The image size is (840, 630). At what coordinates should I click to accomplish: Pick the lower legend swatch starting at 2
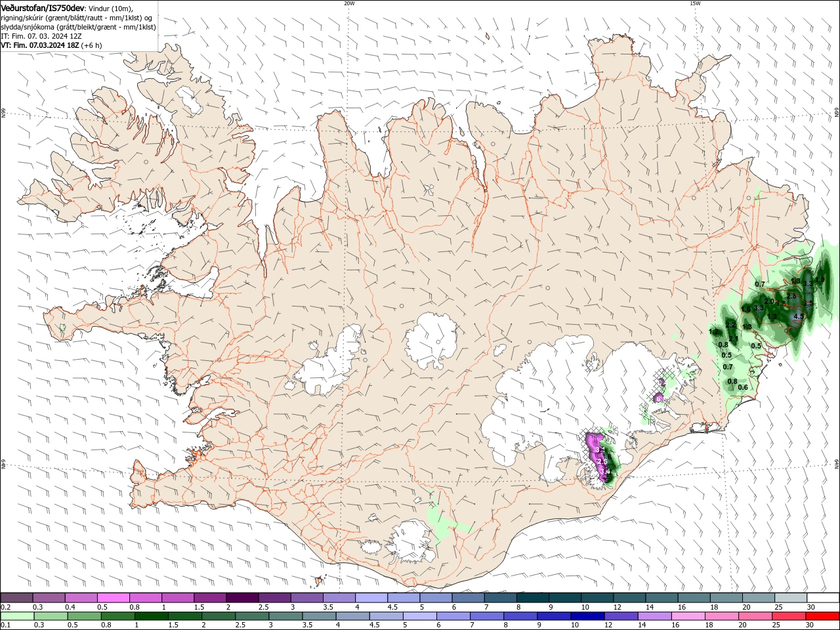(219, 616)
